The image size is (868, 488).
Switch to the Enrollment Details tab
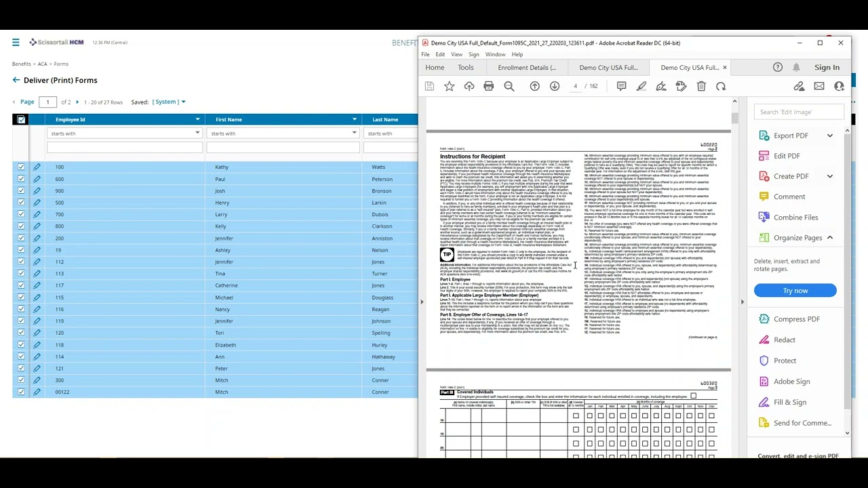(527, 68)
